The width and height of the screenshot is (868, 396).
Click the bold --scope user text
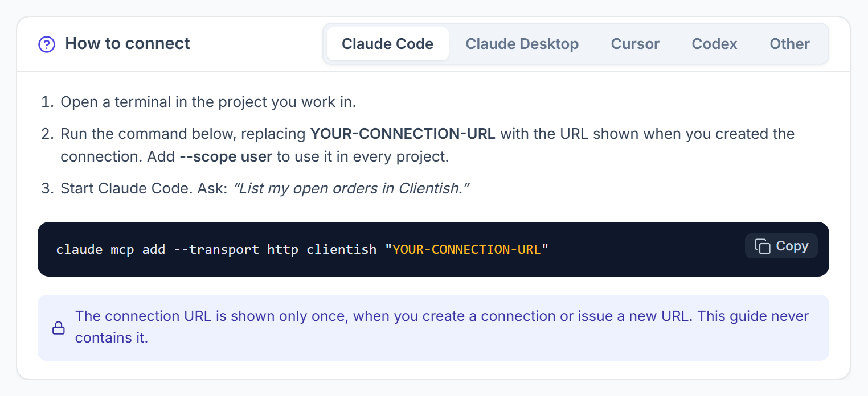coord(226,156)
